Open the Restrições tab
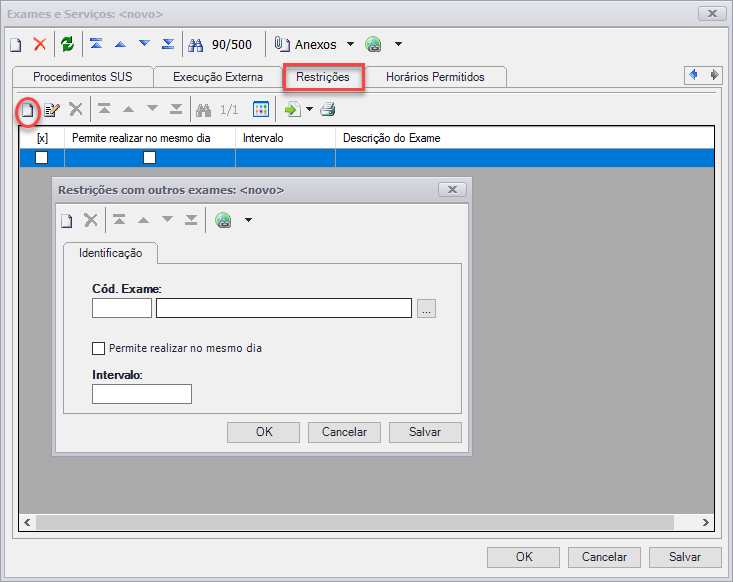 (323, 77)
